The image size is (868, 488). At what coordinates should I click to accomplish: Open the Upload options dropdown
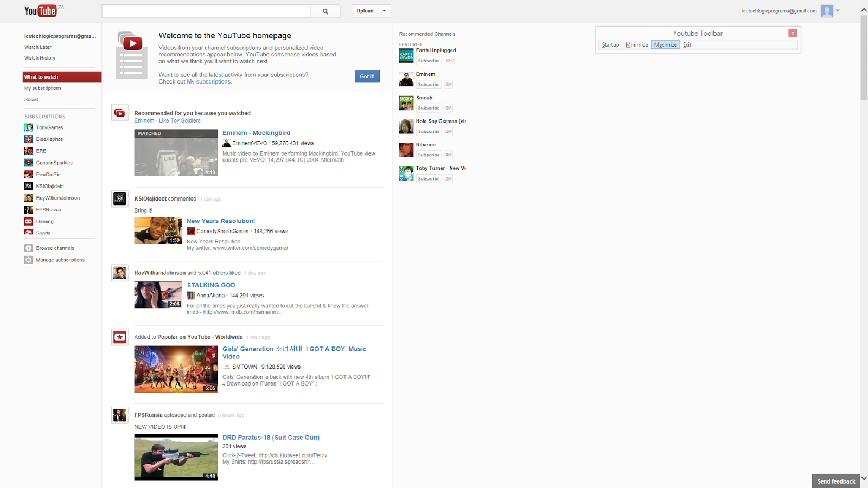(385, 11)
